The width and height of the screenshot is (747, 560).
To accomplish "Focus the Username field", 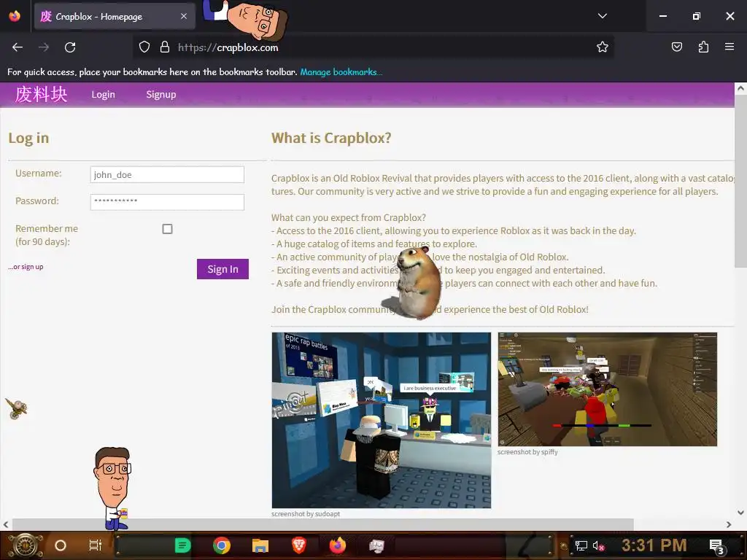I will coord(167,174).
